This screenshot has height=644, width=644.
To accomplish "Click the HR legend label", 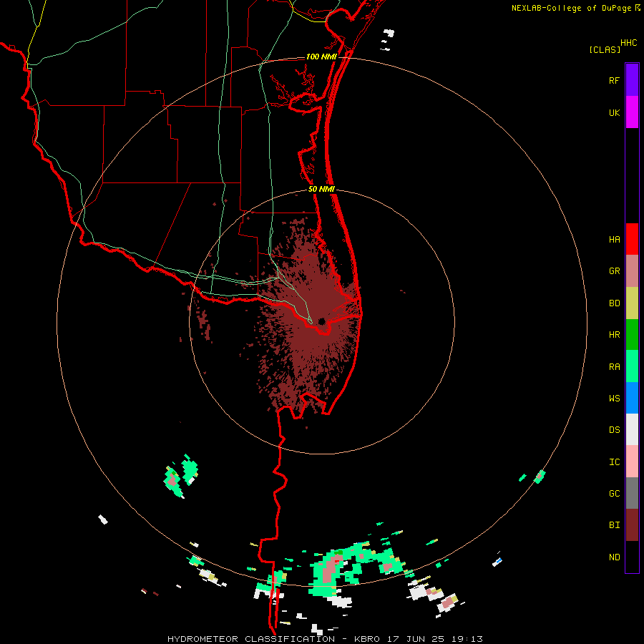I will (614, 335).
